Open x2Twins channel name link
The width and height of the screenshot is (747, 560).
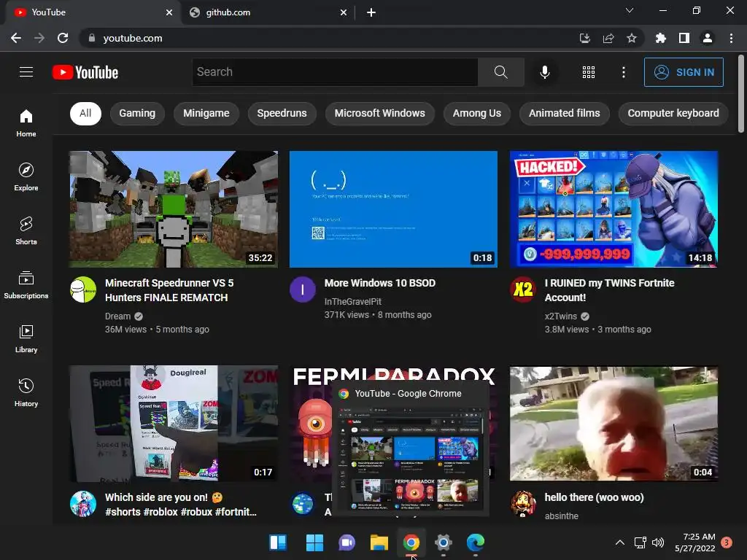[x=561, y=316]
